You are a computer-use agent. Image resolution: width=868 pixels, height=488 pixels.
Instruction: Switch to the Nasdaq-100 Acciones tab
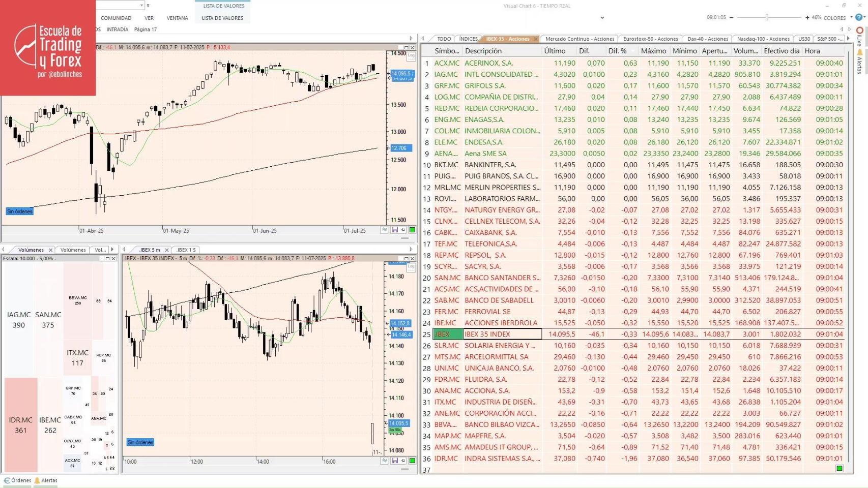[x=763, y=39]
